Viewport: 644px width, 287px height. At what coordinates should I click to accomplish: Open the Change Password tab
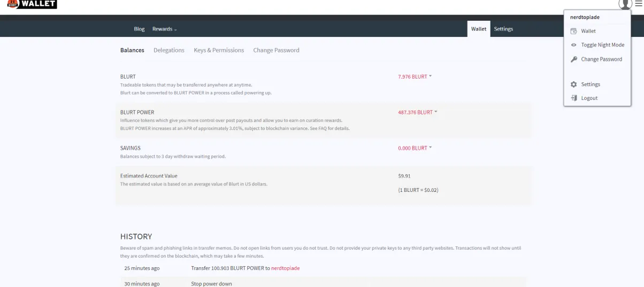click(x=276, y=50)
